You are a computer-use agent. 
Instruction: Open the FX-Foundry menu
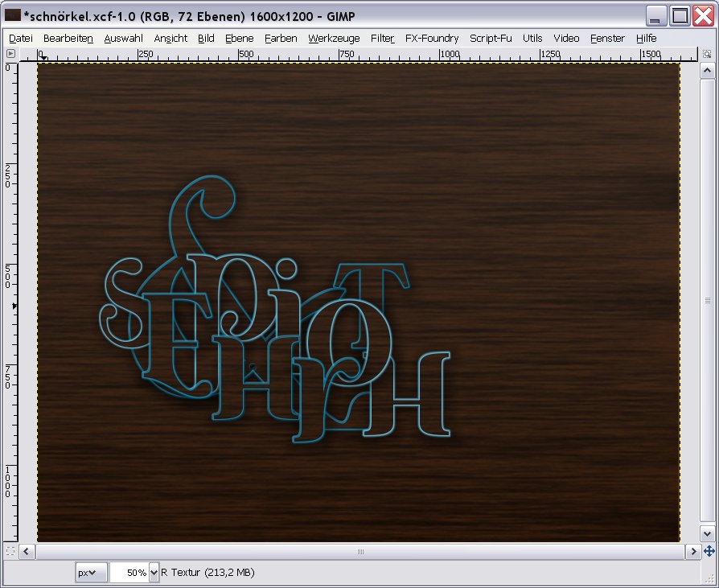(x=432, y=39)
